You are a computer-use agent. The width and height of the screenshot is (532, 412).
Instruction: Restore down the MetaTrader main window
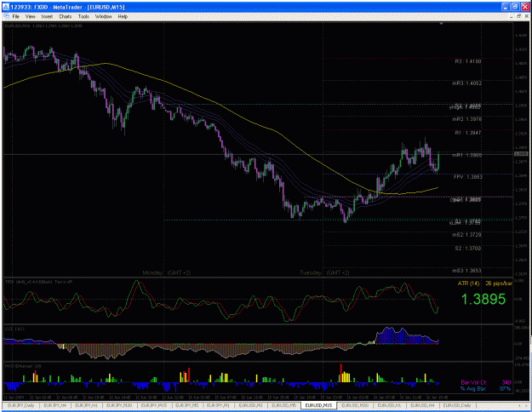(x=515, y=7)
